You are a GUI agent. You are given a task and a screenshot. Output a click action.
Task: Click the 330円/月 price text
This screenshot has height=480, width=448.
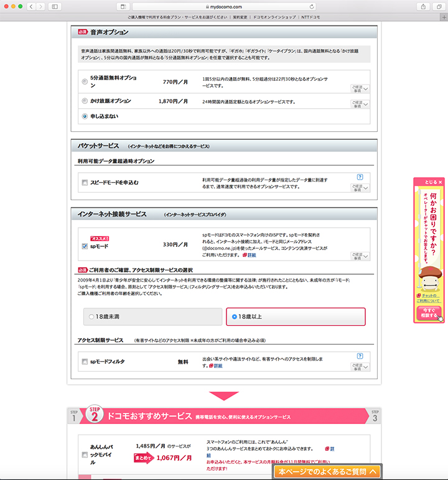pos(175,244)
